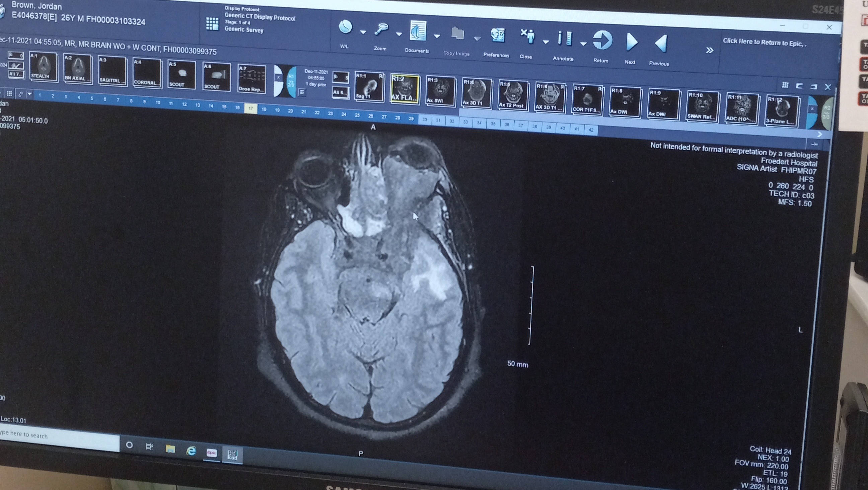Jump to image 42 in slice bar
The image size is (868, 490).
click(591, 130)
